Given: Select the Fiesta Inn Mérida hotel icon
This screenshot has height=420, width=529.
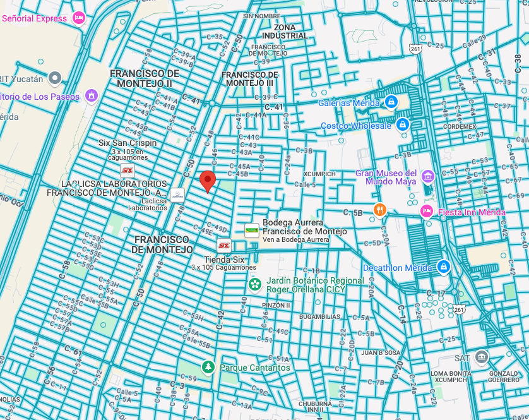Looking at the screenshot, I should [427, 212].
